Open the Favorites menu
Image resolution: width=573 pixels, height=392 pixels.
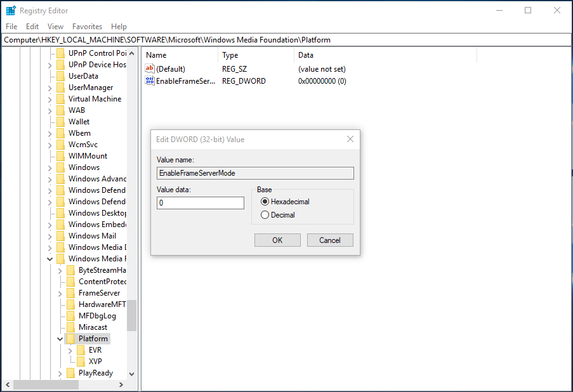[x=87, y=27]
